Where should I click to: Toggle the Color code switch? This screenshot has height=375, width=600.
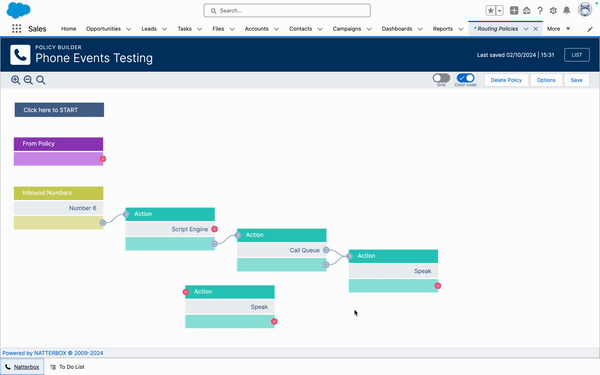(465, 78)
